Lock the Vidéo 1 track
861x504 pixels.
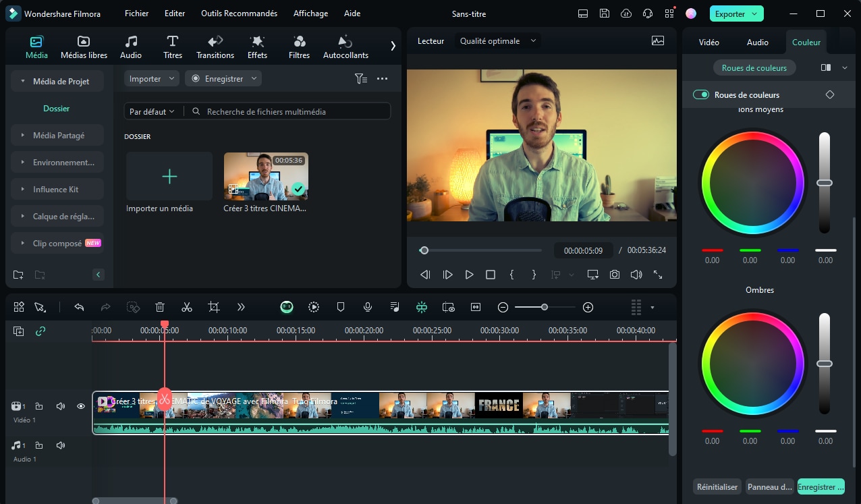click(39, 406)
